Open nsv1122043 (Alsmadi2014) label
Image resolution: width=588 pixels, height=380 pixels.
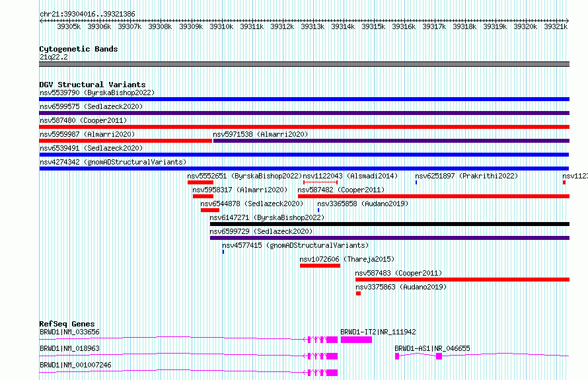(x=350, y=176)
